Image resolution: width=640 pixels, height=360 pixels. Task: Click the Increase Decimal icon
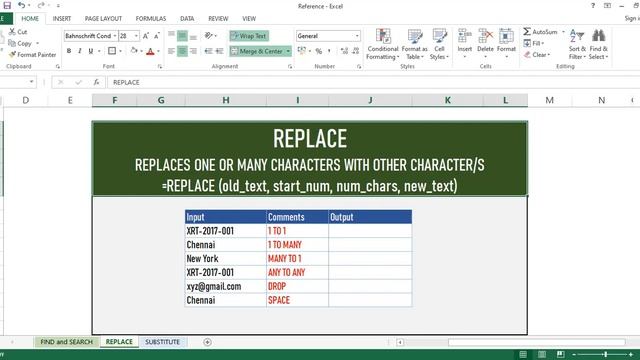(344, 51)
